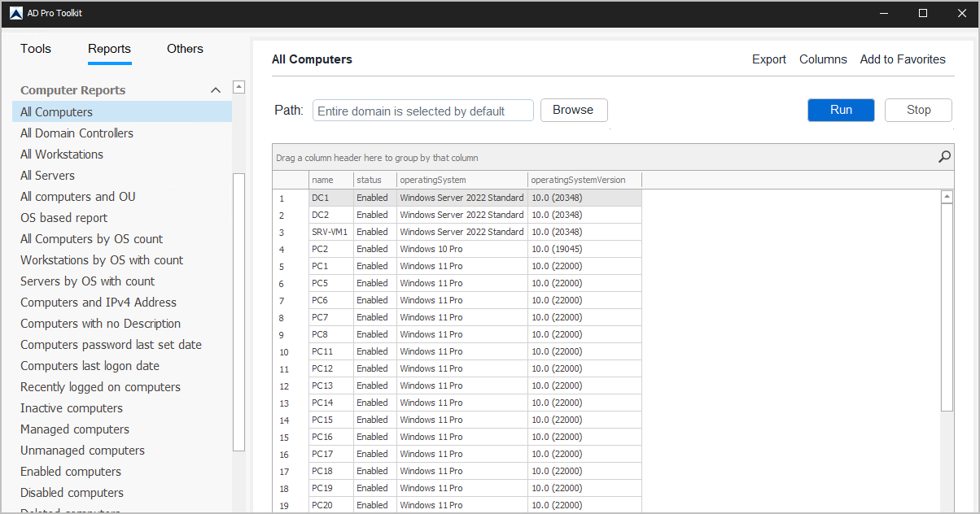
Task: Collapse the Computer Reports section
Action: pyautogui.click(x=216, y=90)
